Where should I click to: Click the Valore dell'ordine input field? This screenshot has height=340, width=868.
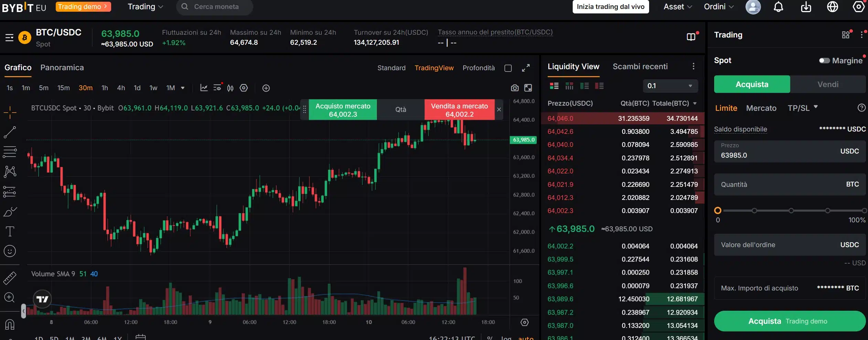pyautogui.click(x=790, y=245)
